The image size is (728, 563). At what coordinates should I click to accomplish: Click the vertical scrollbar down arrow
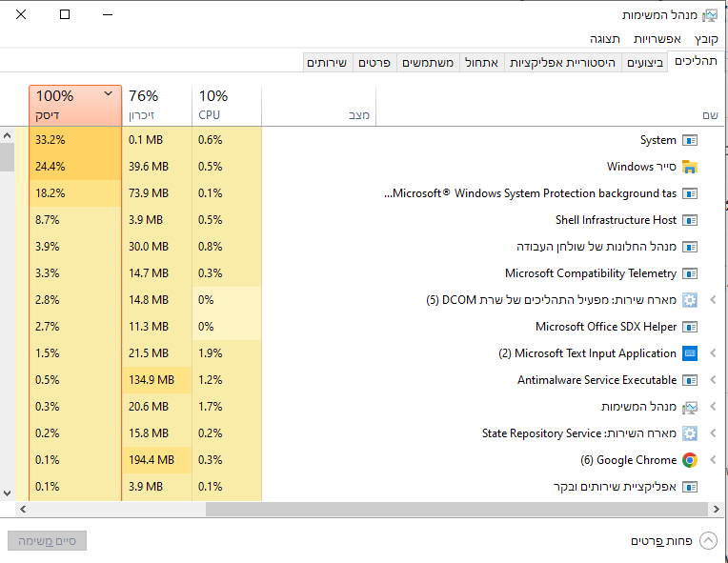7,493
